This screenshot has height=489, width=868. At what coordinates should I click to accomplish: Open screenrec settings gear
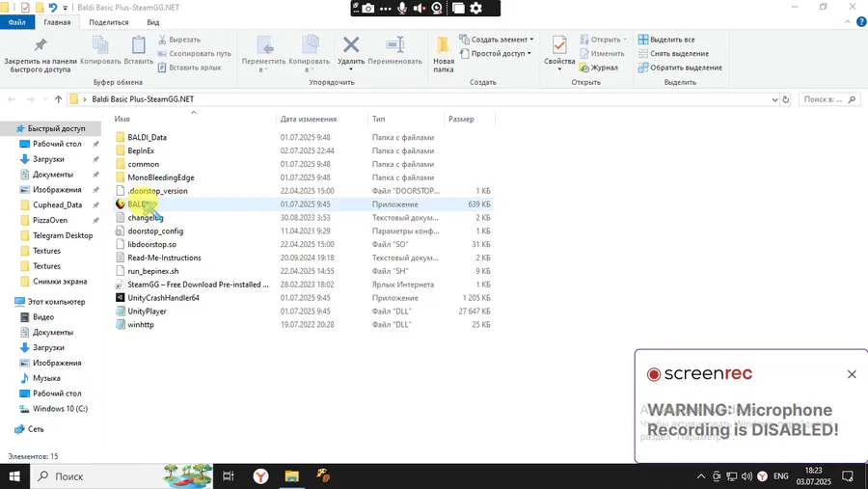coord(476,8)
